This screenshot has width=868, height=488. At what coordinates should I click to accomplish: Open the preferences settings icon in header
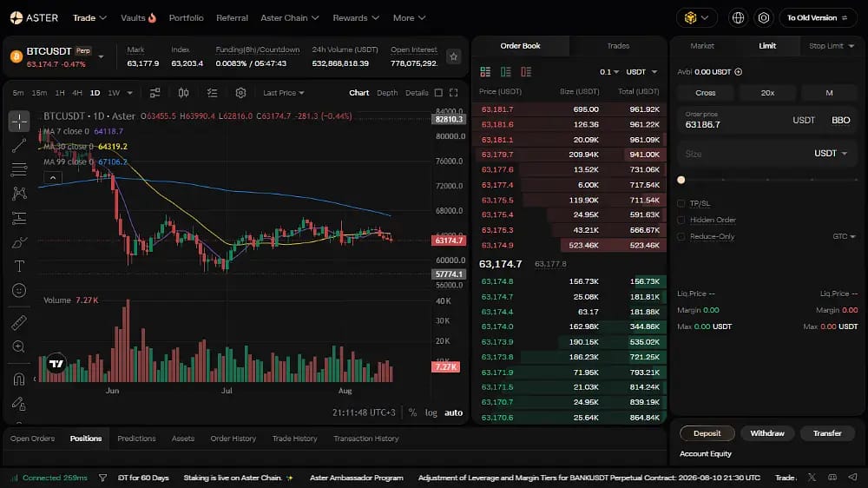pyautogui.click(x=763, y=17)
